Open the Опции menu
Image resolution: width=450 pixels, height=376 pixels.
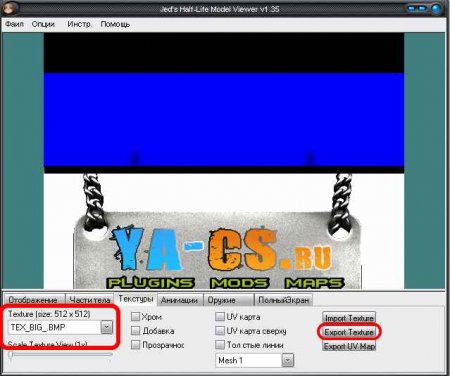click(x=43, y=24)
